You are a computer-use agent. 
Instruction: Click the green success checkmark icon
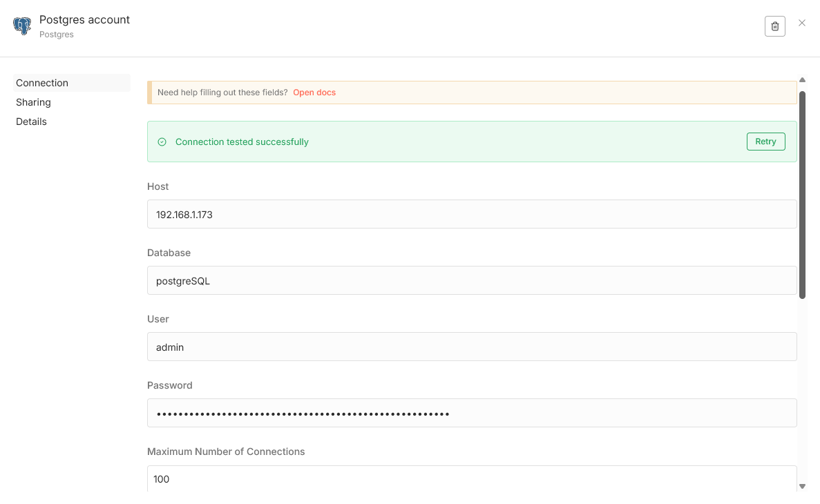pos(162,142)
